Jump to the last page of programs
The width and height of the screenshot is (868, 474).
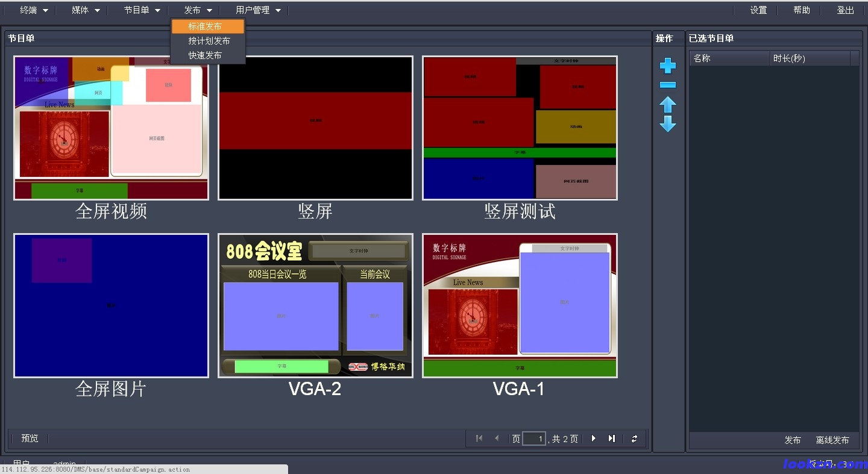point(612,438)
